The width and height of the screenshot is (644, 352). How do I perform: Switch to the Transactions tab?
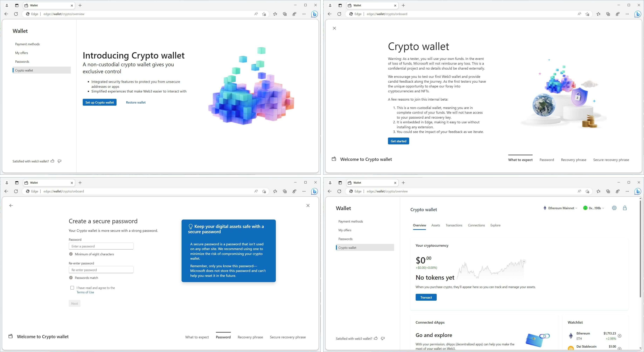pos(454,225)
